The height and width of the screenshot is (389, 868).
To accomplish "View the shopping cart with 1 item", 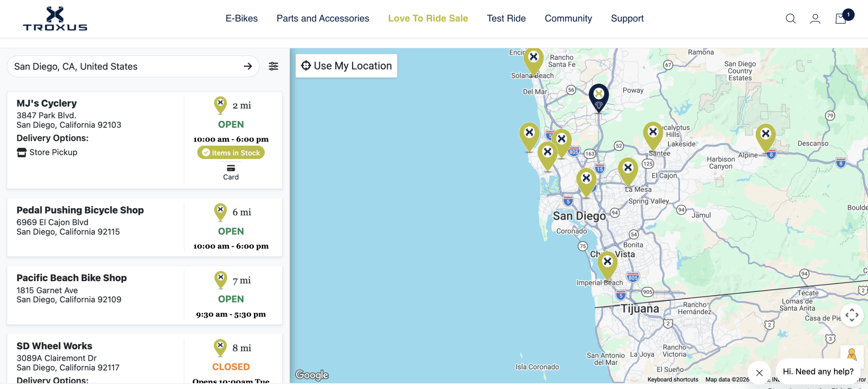I will pos(841,19).
